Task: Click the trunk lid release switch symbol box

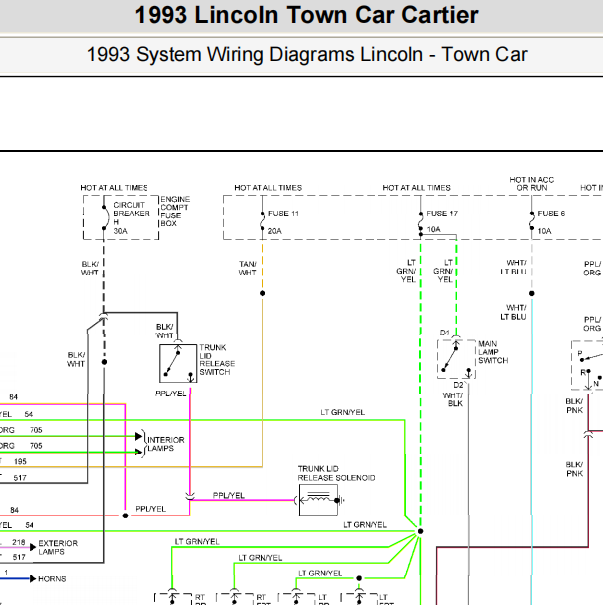Action: click(178, 363)
